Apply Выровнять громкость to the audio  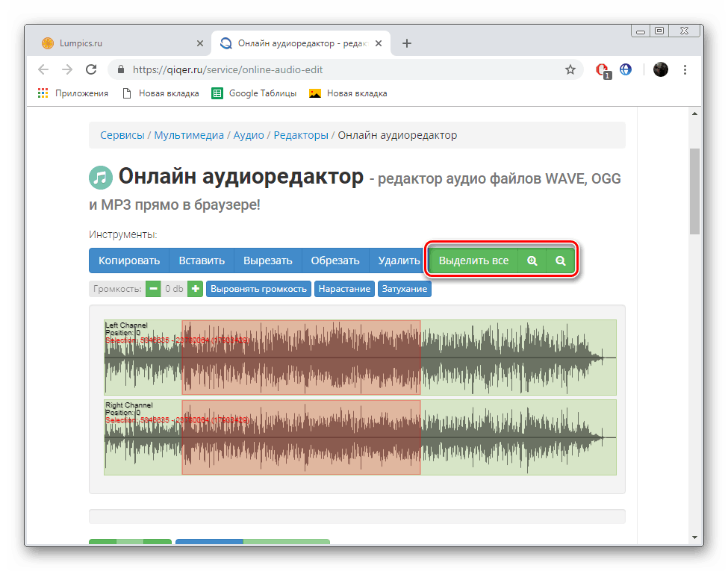point(258,288)
